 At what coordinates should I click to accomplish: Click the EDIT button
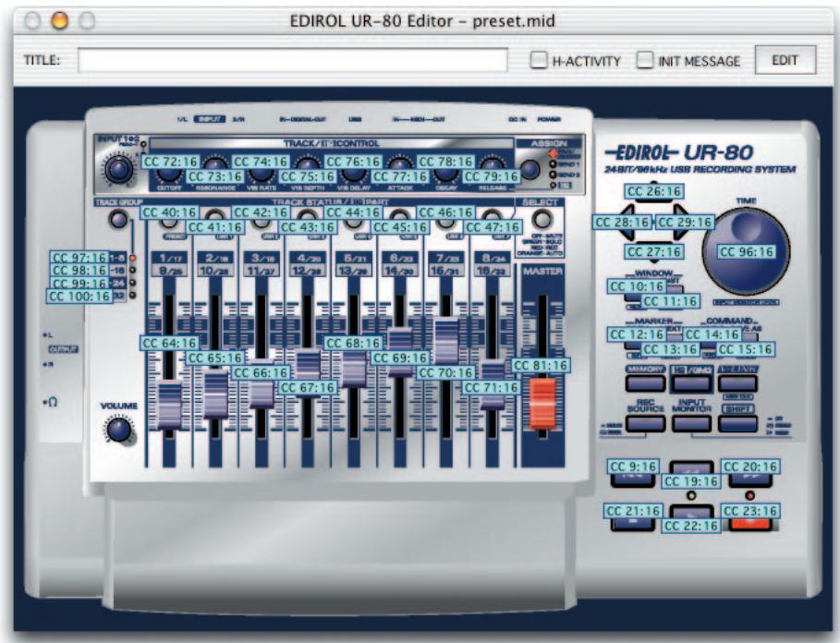tap(785, 60)
